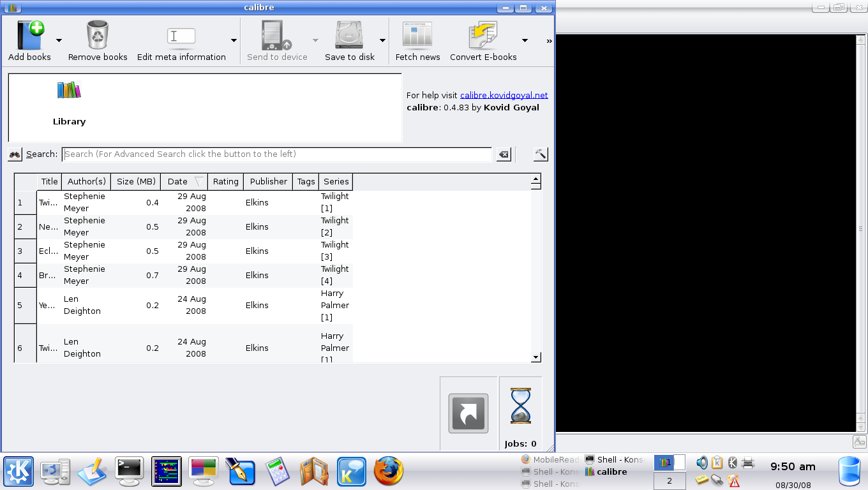Click the book list scrollbar up arrow
The image size is (868, 490).
[536, 179]
